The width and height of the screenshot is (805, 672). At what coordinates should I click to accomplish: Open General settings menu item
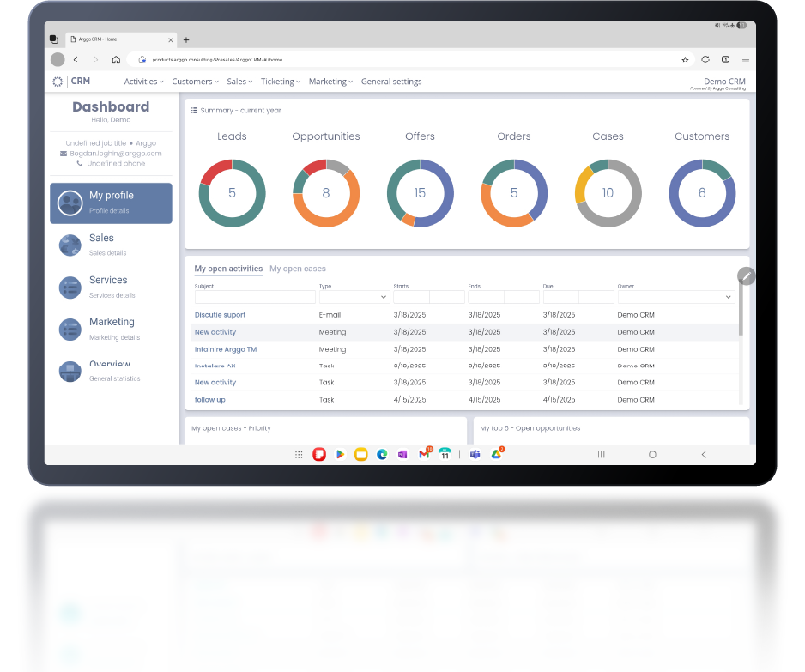tap(391, 82)
